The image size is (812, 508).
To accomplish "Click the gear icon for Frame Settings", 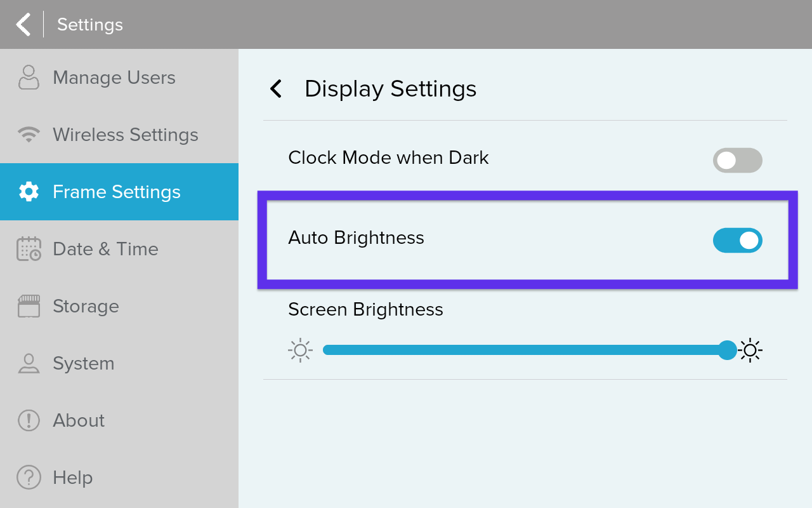I will tap(29, 192).
